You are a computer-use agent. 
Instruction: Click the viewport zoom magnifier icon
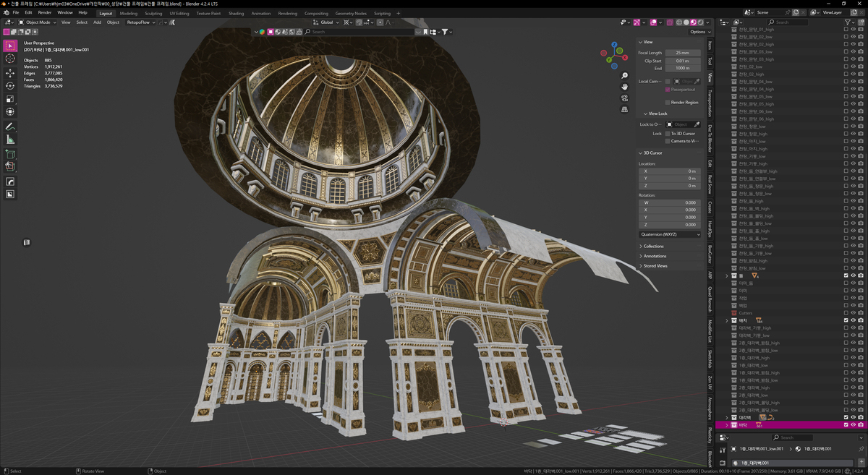pyautogui.click(x=624, y=75)
